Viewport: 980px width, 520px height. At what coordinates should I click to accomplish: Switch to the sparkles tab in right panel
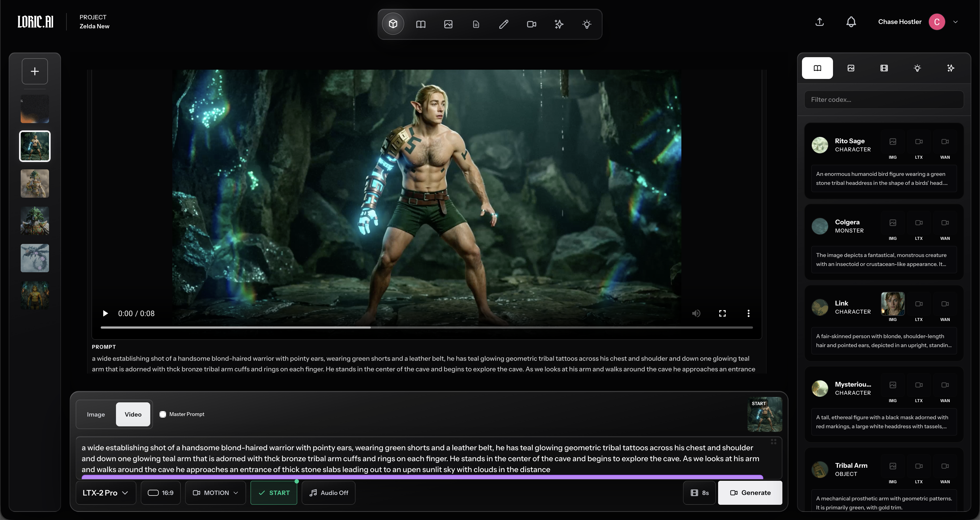951,68
